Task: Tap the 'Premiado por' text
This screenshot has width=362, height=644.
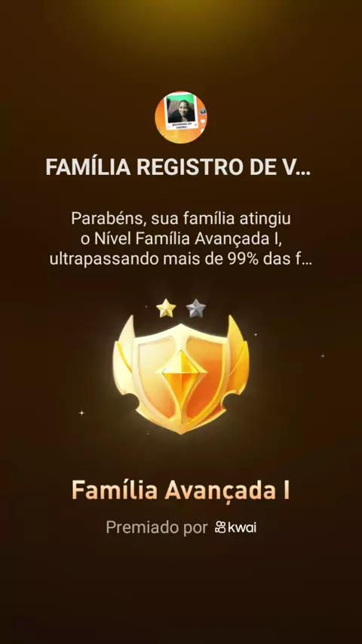Action: point(157,528)
